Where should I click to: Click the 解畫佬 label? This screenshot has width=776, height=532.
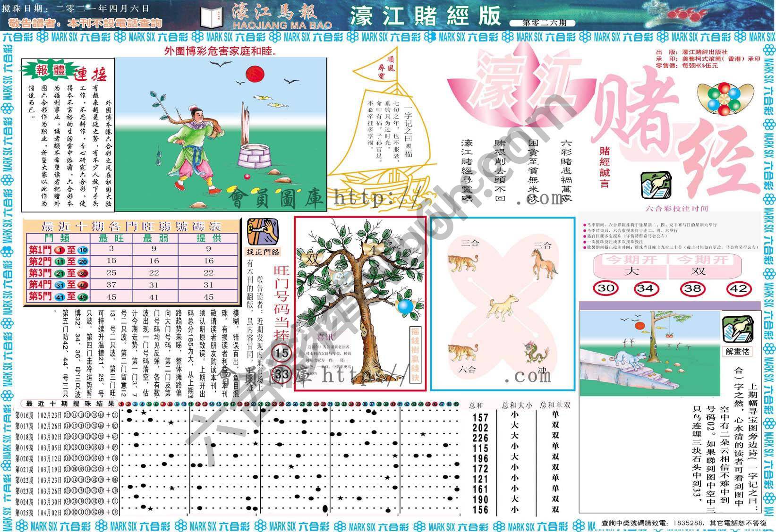coord(737,352)
